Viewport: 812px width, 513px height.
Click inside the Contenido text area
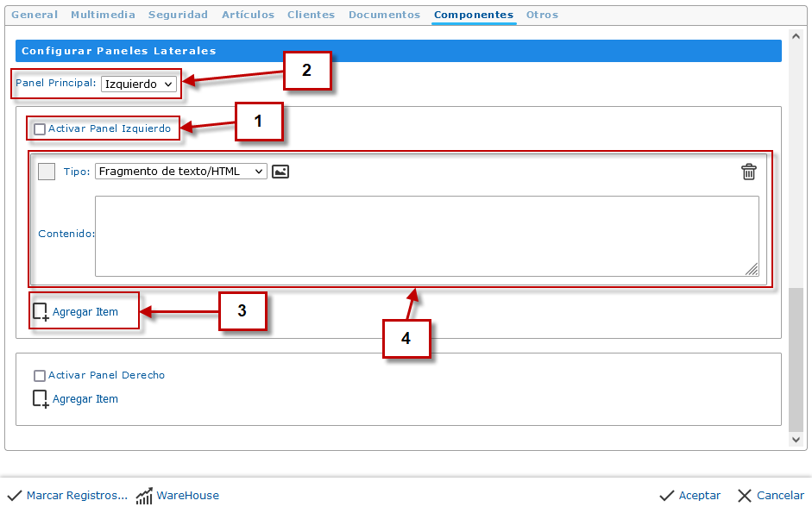pyautogui.click(x=427, y=236)
